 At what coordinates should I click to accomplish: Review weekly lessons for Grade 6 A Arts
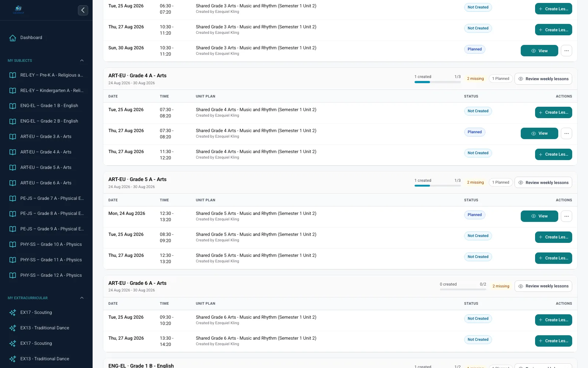tap(543, 286)
